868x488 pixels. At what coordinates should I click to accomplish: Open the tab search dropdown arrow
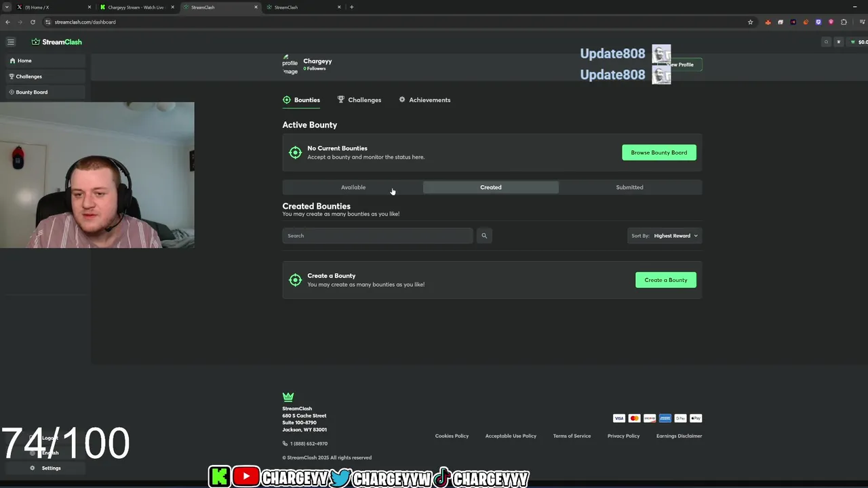[6, 7]
